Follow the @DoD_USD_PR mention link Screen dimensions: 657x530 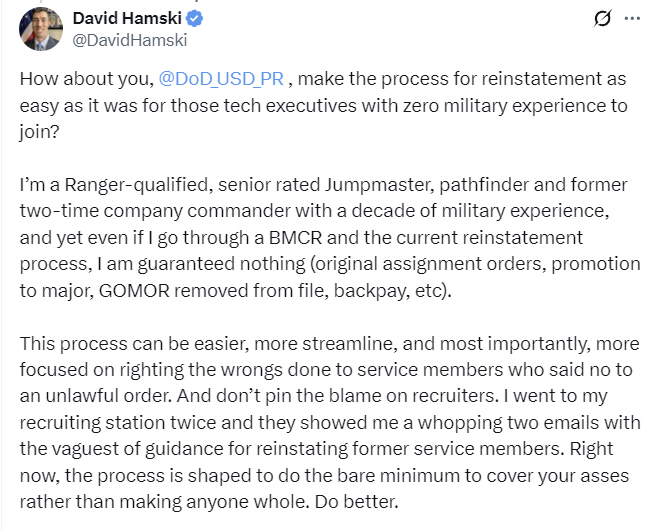pos(221,79)
